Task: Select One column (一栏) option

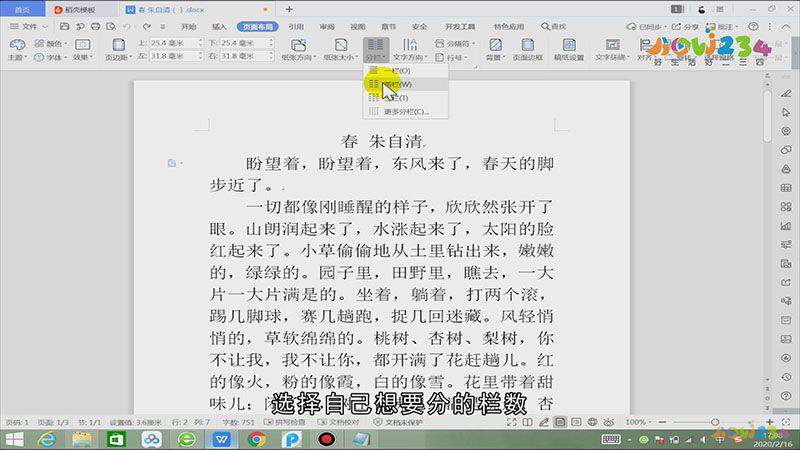Action: pos(406,70)
